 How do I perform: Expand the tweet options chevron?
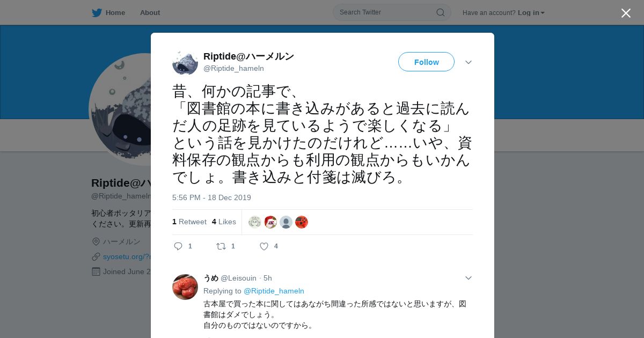(469, 62)
